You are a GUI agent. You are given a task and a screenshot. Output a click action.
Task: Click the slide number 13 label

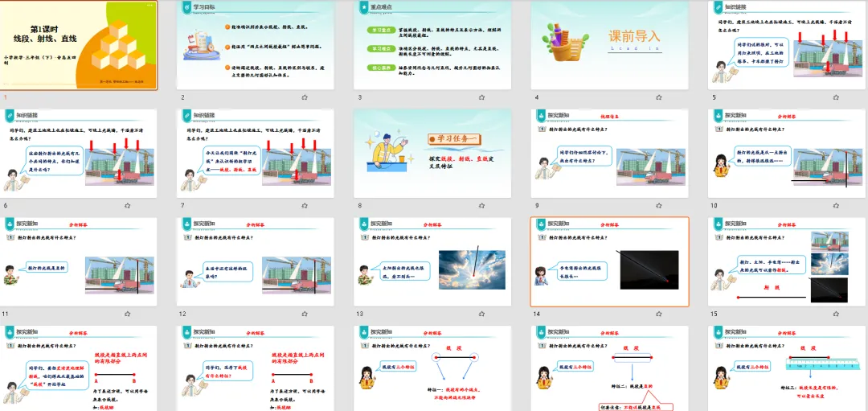362,314
